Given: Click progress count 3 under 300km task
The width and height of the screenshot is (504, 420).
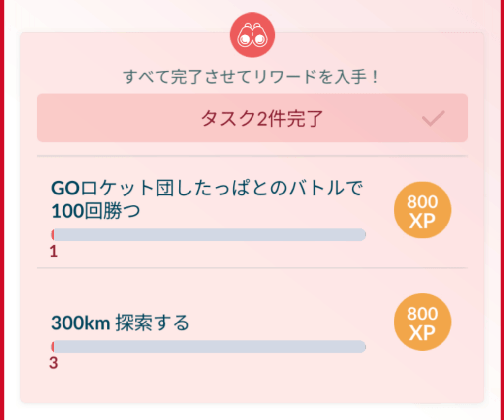Looking at the screenshot, I should [x=54, y=364].
